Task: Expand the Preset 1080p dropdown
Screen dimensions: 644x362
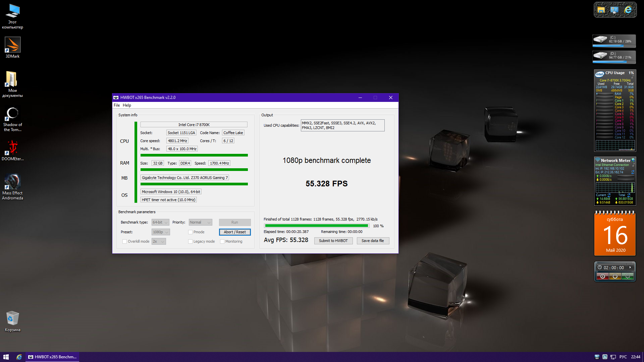Action: click(161, 232)
